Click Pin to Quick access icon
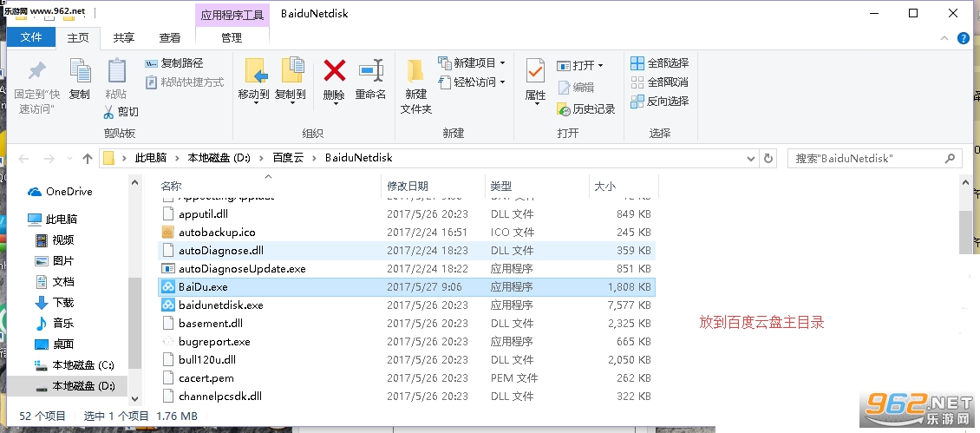This screenshot has width=980, height=433. [x=37, y=71]
